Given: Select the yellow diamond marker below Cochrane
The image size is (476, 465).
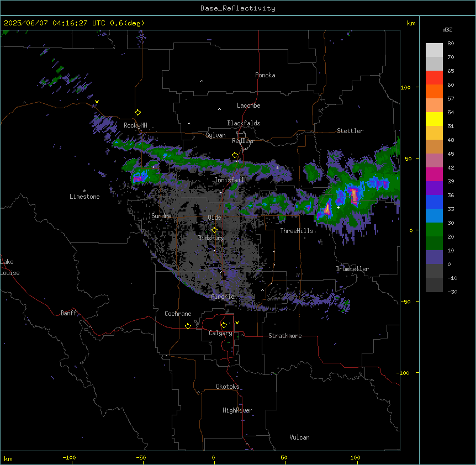Looking at the screenshot, I should click(188, 326).
